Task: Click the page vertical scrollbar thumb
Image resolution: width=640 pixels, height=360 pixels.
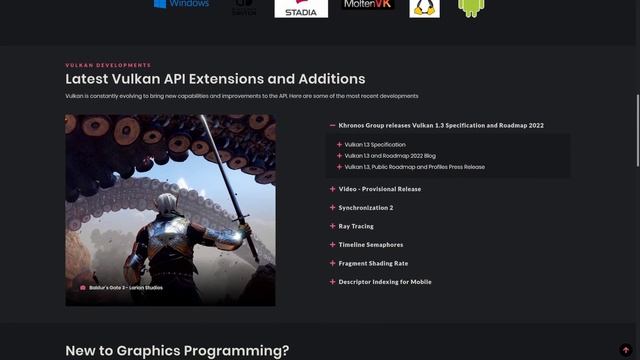Action: pyautogui.click(x=638, y=131)
